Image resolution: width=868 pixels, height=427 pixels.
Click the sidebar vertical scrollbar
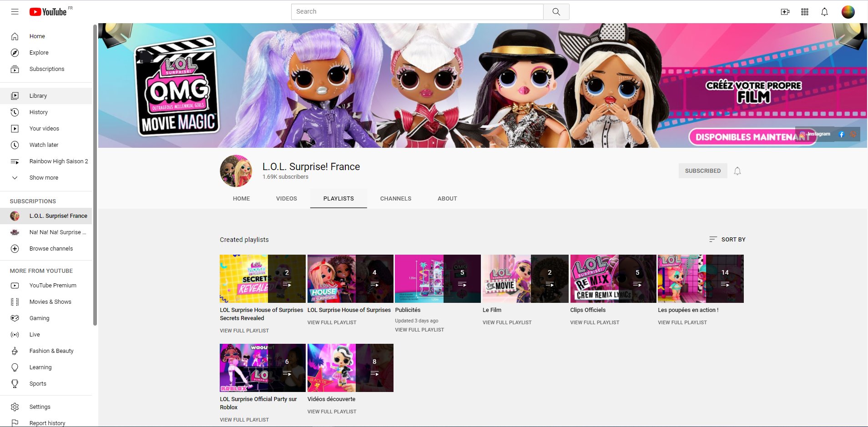click(x=95, y=175)
